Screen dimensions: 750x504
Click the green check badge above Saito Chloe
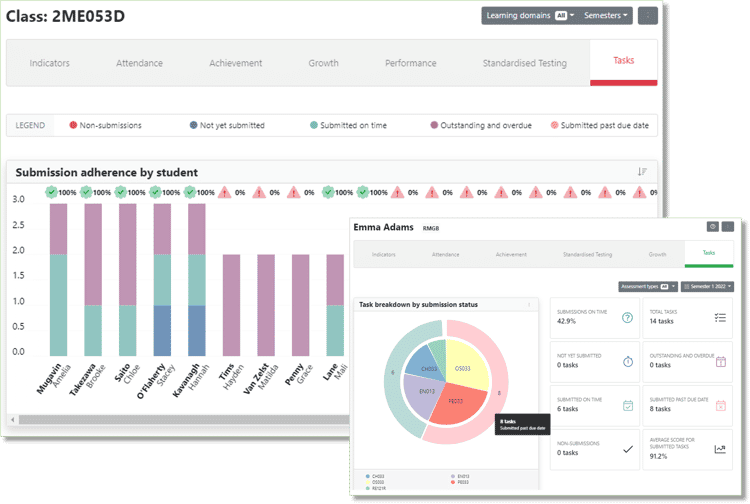(x=121, y=192)
